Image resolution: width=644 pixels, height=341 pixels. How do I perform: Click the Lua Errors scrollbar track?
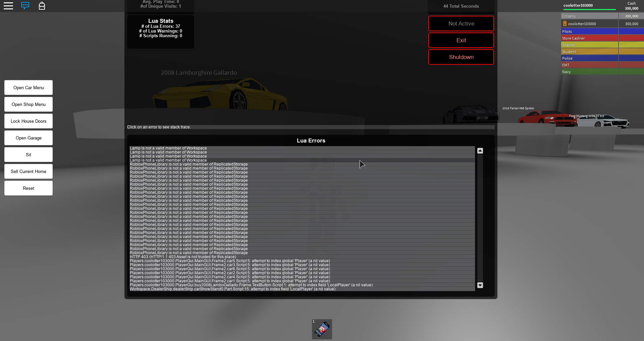coord(480,218)
